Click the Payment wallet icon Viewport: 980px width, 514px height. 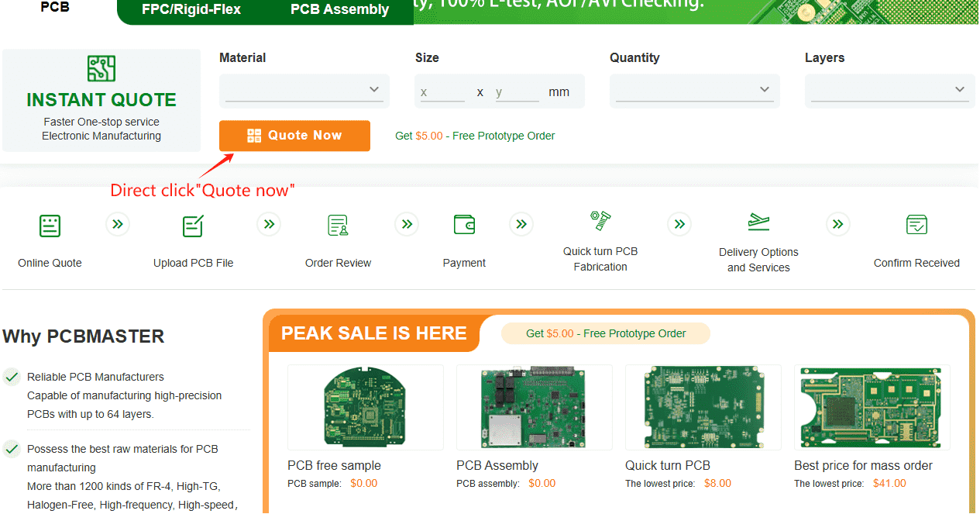tap(464, 225)
